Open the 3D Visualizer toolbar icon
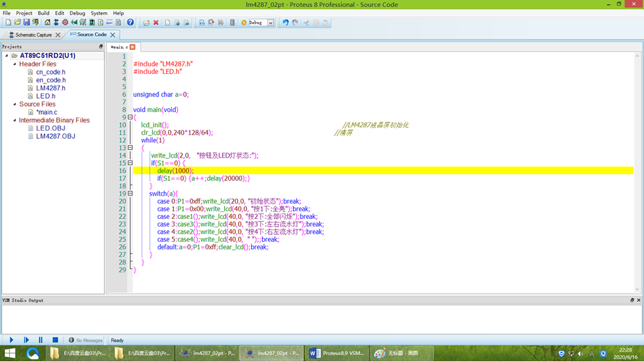Screen dimensions: 644x362 74,23
